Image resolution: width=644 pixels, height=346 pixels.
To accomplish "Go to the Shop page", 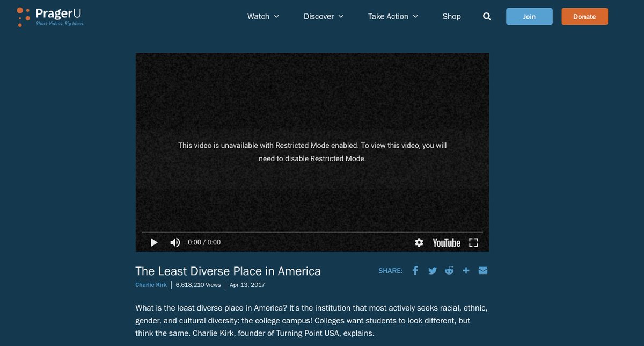I will (451, 16).
